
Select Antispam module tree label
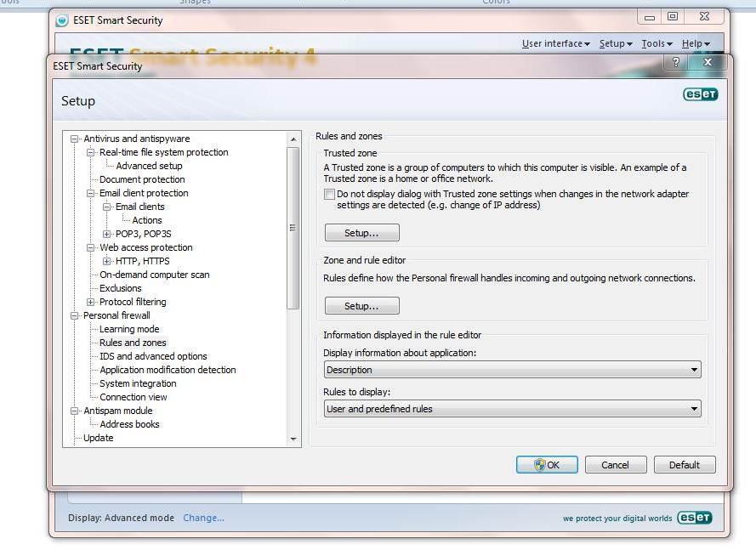click(117, 411)
